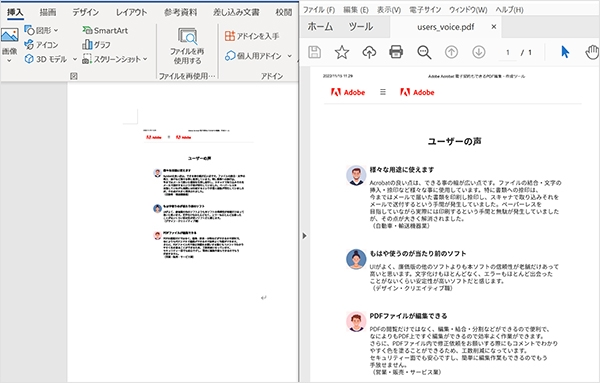Close the users_voice.pdf tab

494,27
